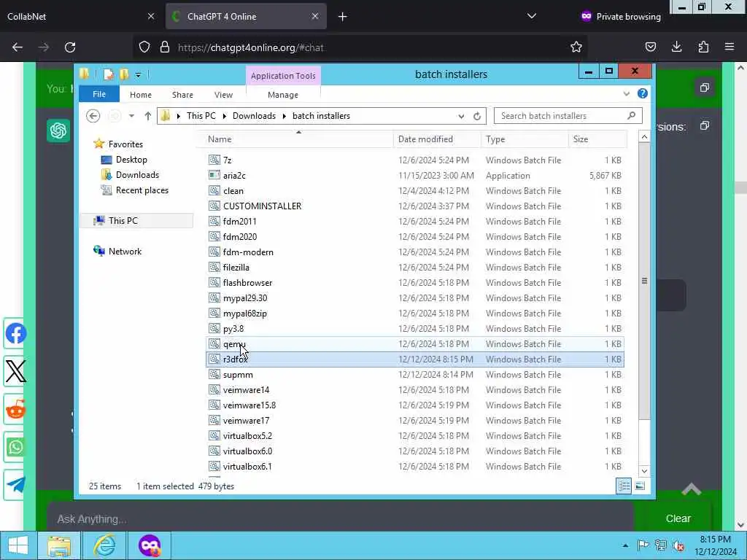This screenshot has height=560, width=747.
Task: Select the veimware14 file name
Action: tap(246, 389)
